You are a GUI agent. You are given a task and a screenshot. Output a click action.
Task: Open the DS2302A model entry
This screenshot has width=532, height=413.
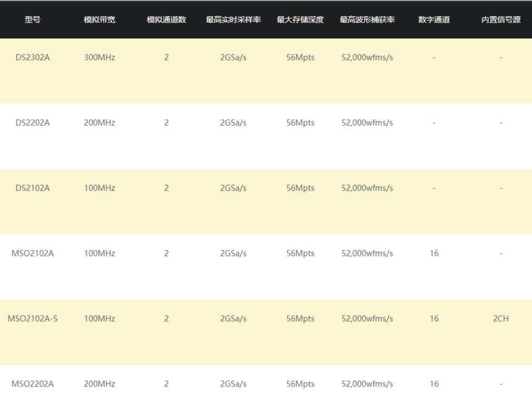(33, 58)
